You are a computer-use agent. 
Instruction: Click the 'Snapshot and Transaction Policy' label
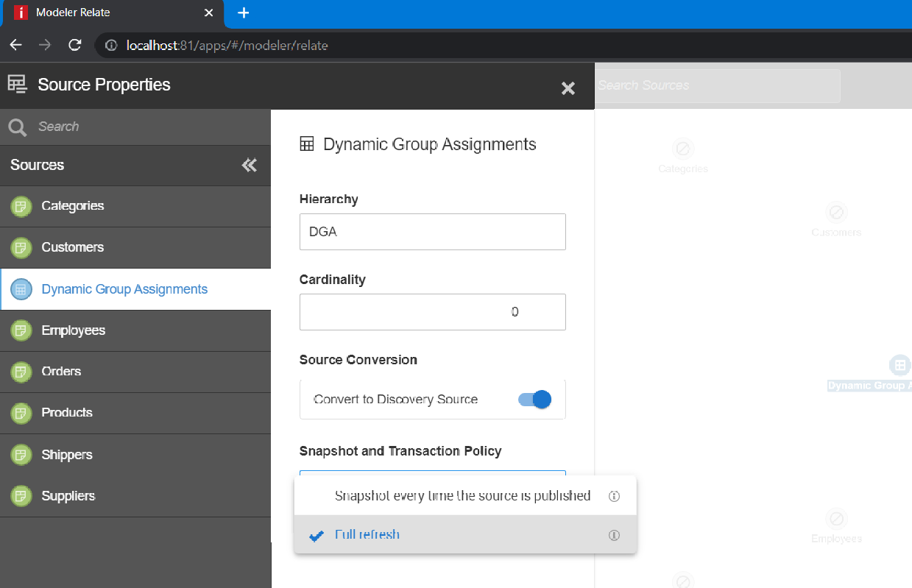click(x=400, y=451)
